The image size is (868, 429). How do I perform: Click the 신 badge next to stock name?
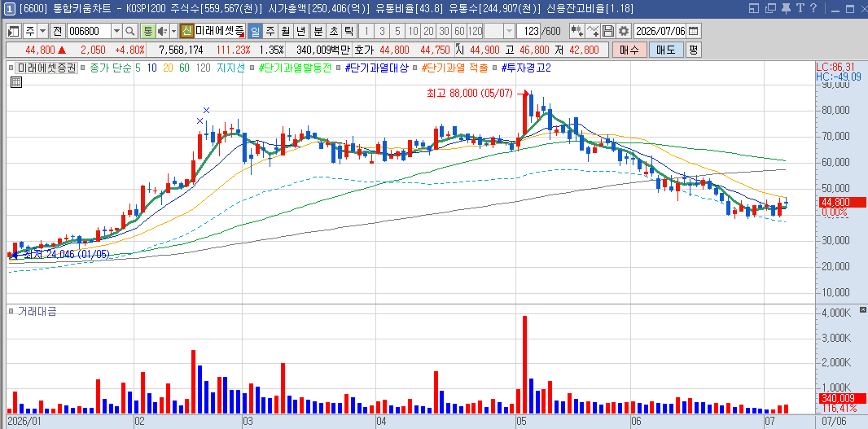coord(187,31)
